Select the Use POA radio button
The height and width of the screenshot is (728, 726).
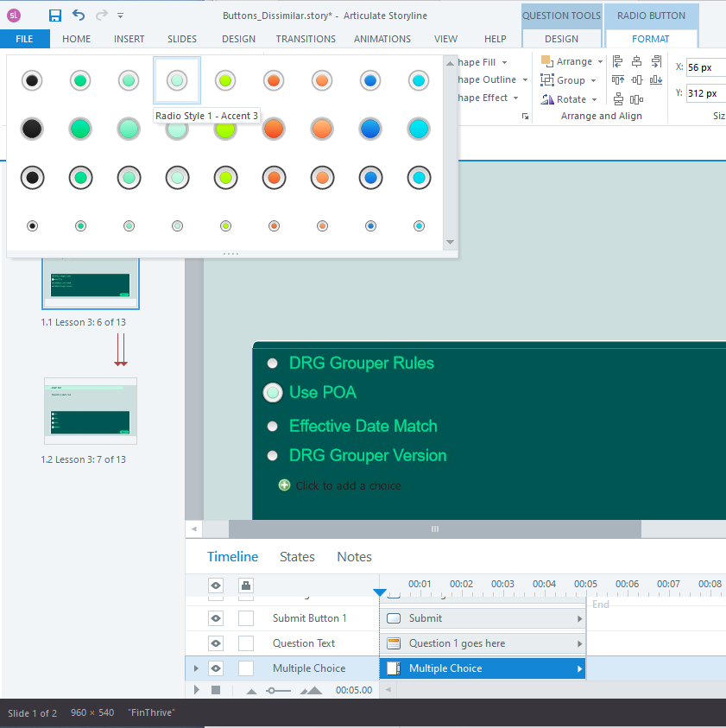[x=273, y=393]
